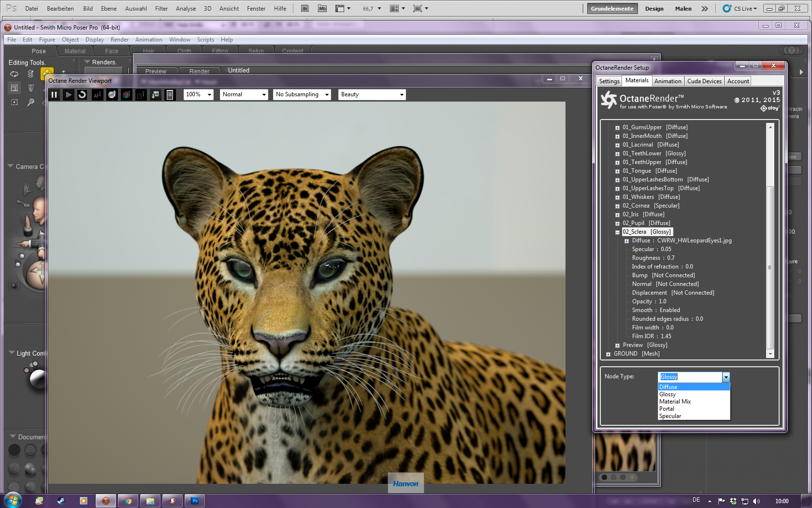Select the magnifier tool in Editing Tools

30,103
